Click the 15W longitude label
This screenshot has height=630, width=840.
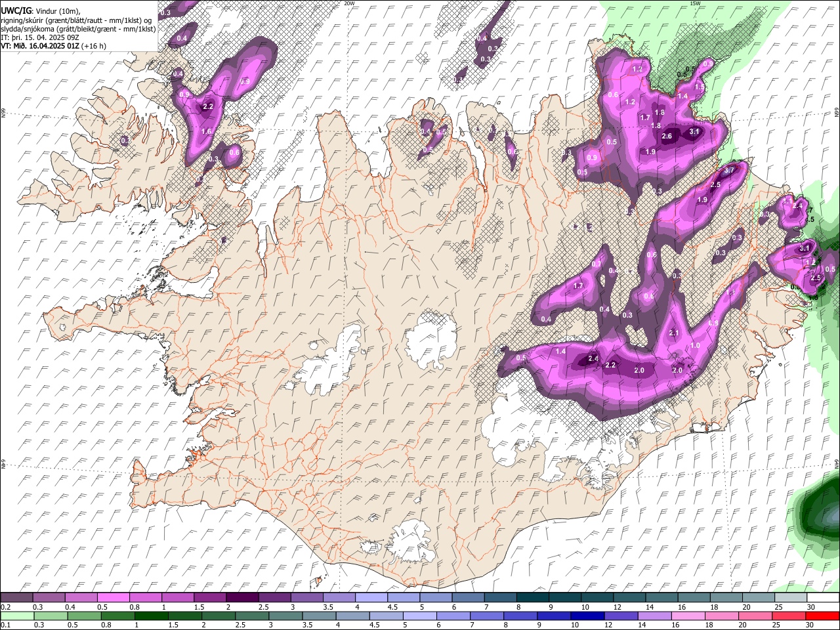[695, 3]
